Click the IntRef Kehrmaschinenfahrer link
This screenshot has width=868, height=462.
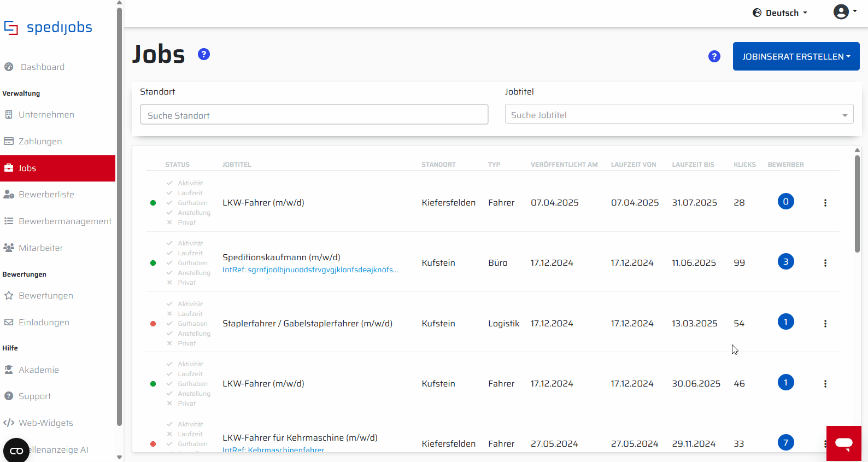tap(273, 450)
